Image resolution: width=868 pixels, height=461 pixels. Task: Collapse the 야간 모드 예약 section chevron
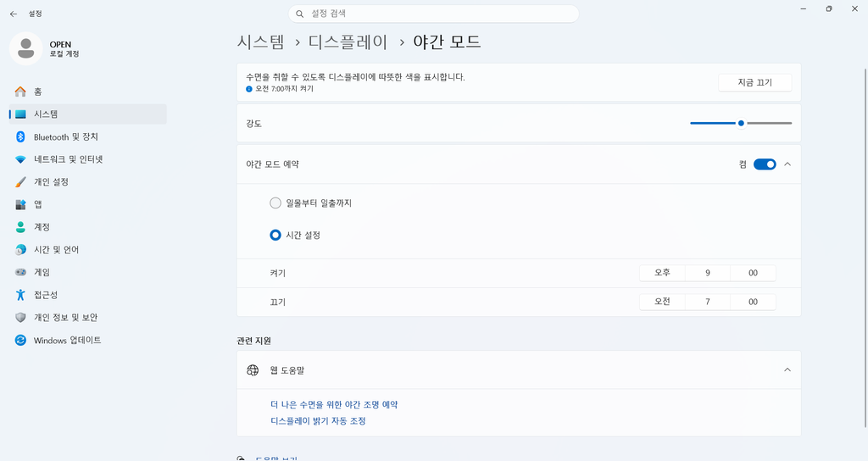coord(787,164)
